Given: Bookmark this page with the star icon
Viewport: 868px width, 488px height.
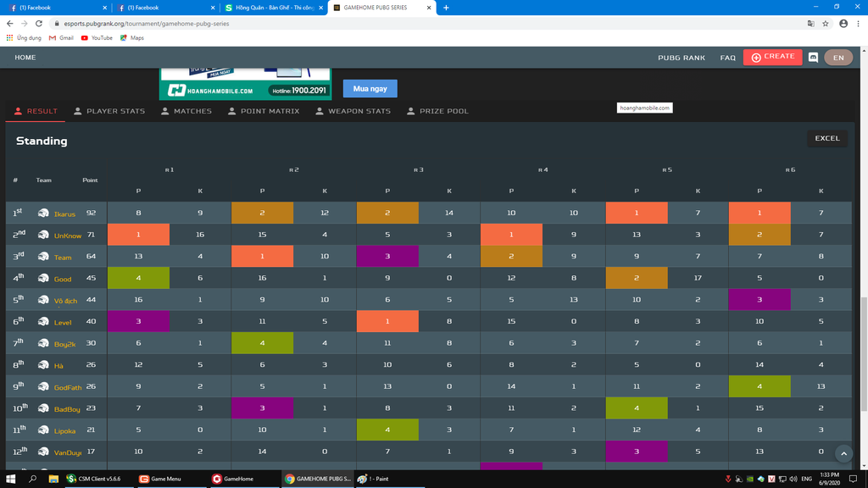Looking at the screenshot, I should pos(826,23).
